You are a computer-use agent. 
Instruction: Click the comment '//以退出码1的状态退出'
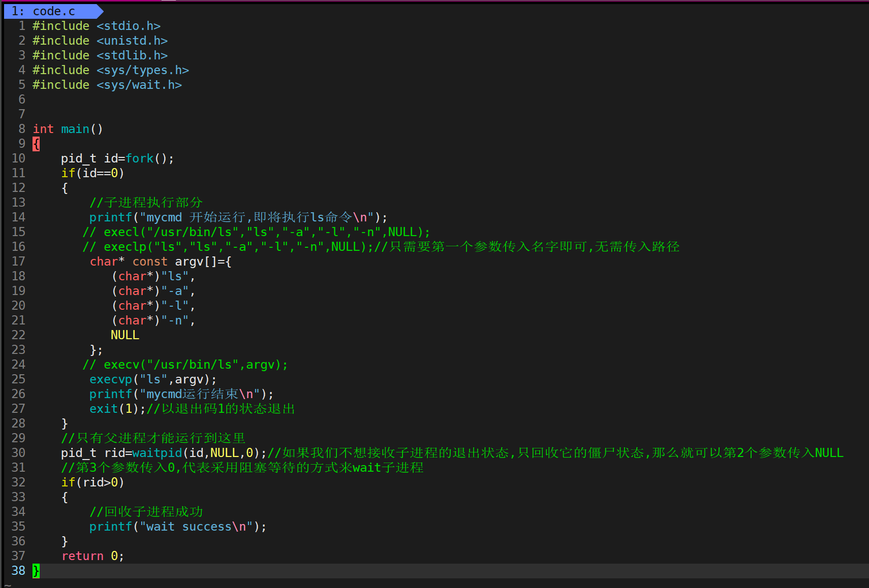[221, 409]
